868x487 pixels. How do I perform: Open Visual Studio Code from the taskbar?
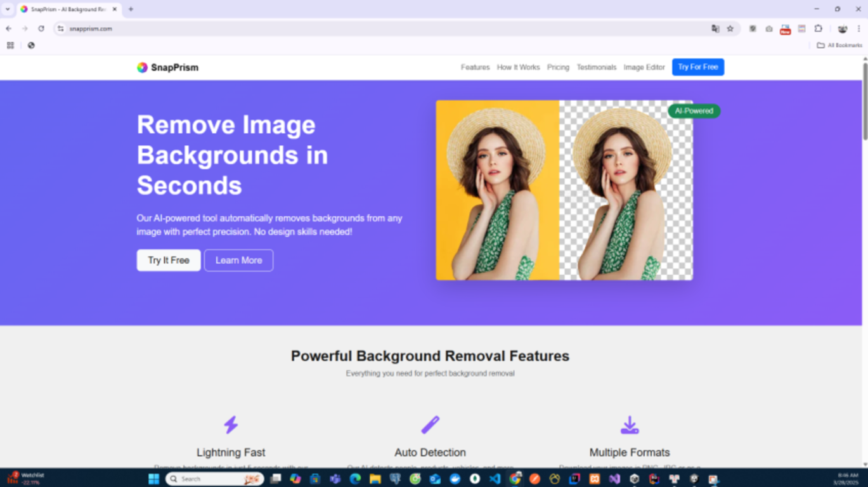point(495,479)
